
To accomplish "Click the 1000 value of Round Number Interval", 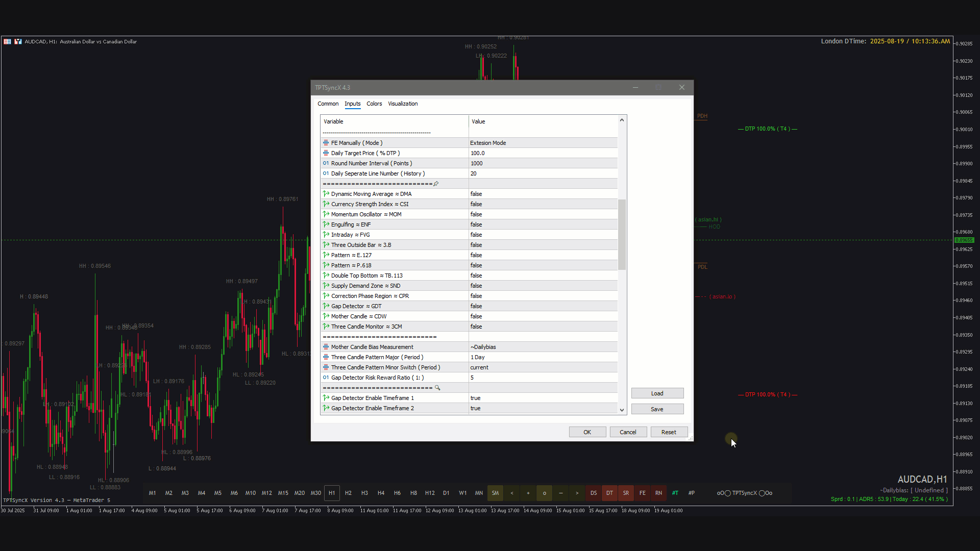I will click(543, 163).
